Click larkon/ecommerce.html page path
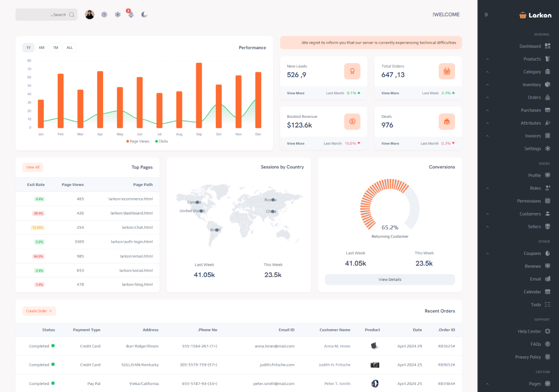This screenshot has height=392, width=559. [131, 199]
